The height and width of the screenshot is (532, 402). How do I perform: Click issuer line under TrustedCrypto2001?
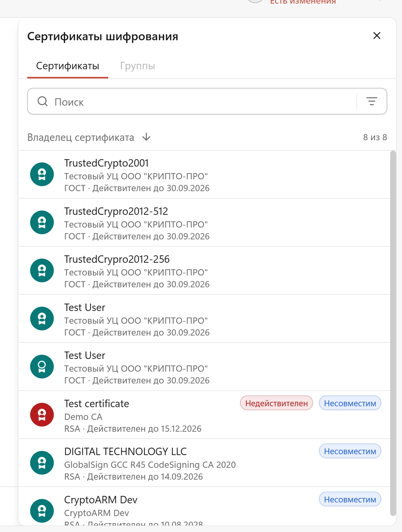[136, 176]
